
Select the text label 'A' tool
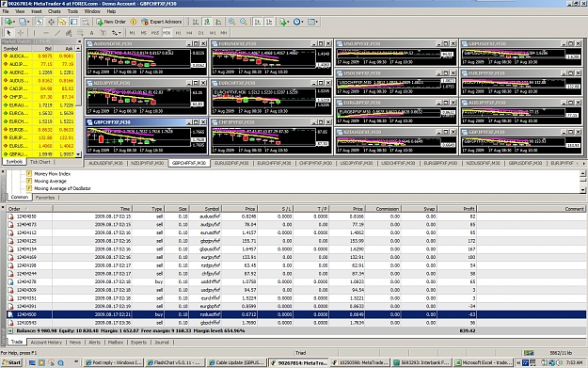91,33
